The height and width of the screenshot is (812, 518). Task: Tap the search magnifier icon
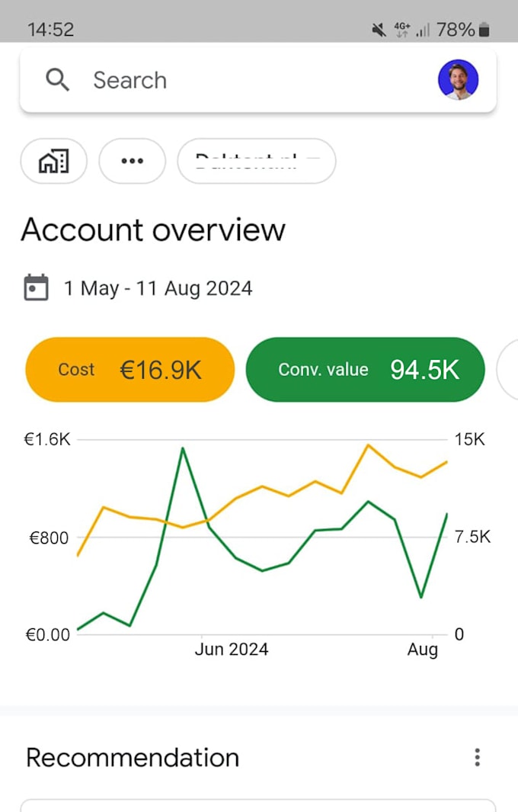click(x=58, y=79)
